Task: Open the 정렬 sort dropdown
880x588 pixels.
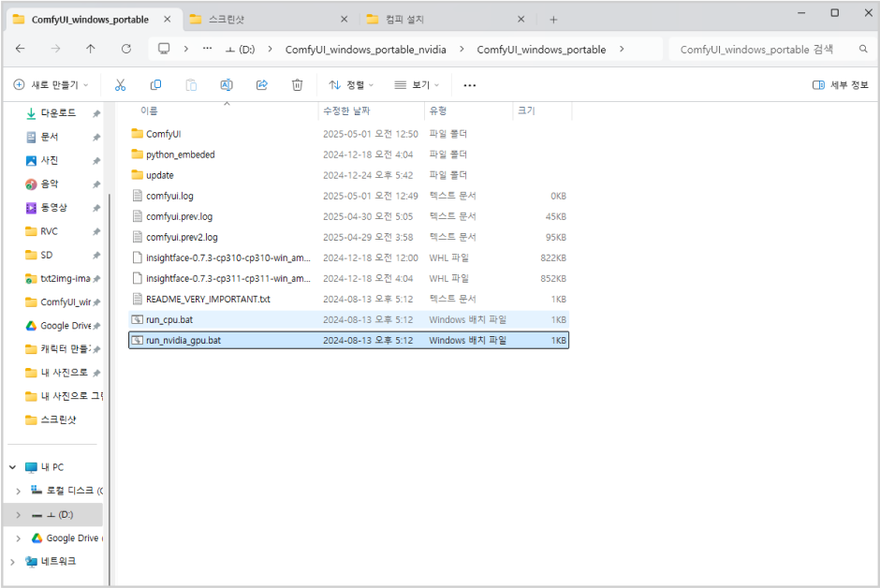Action: 351,85
